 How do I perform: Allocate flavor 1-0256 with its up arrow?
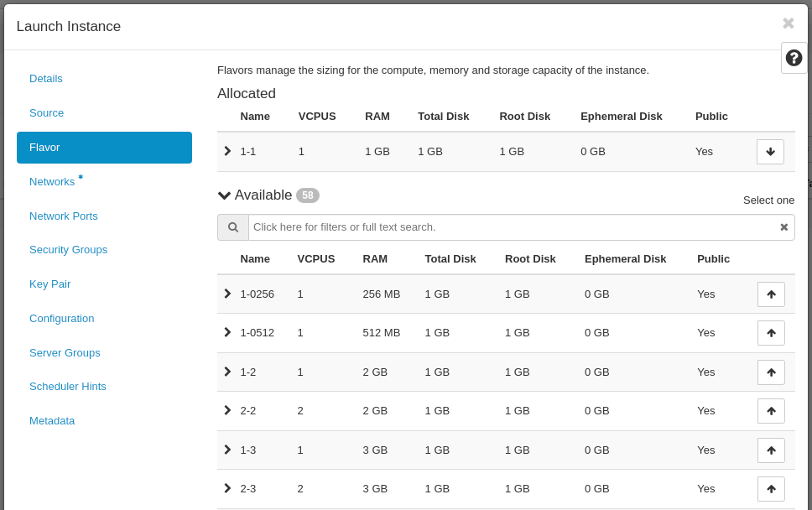pos(771,294)
